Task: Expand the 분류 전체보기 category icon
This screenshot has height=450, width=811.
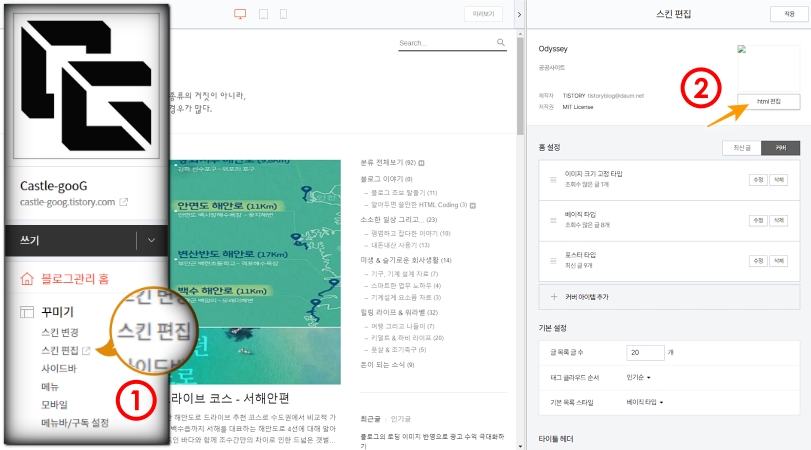Action: 421,163
